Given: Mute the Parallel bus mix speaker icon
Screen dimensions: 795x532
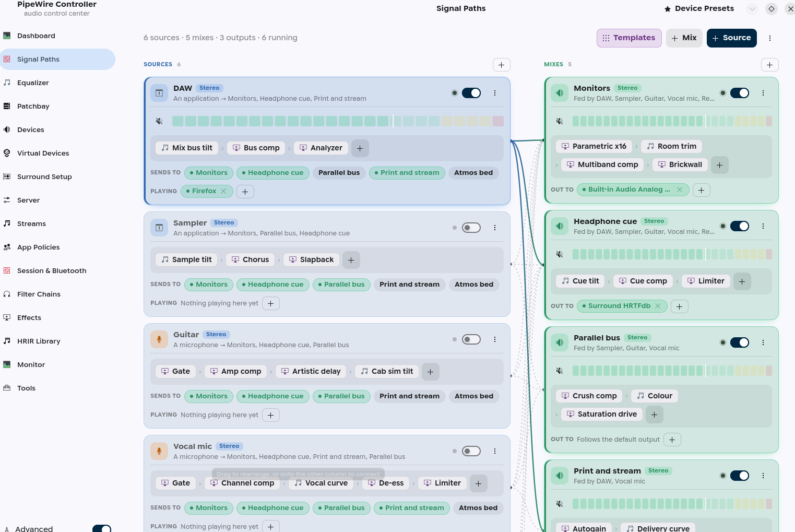Looking at the screenshot, I should click(x=560, y=371).
